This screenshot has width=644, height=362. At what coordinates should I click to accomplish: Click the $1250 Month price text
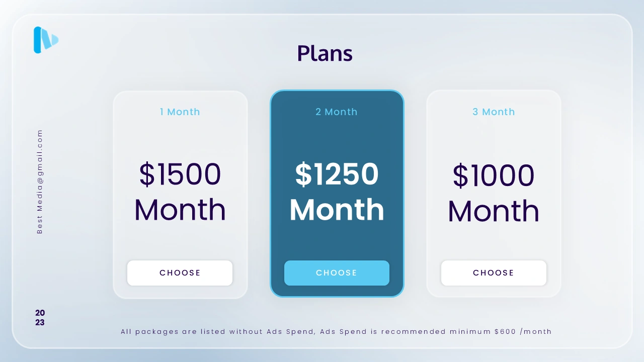coord(337,192)
